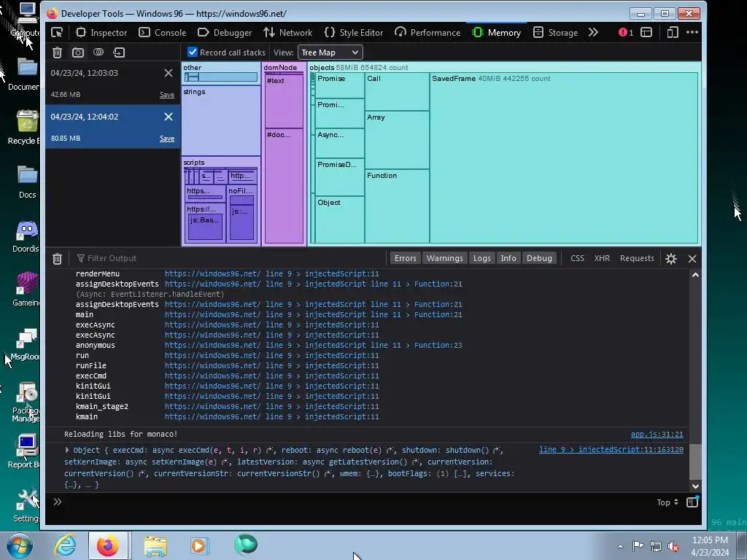The image size is (747, 560).
Task: Open the Top context selector
Action: tap(667, 502)
